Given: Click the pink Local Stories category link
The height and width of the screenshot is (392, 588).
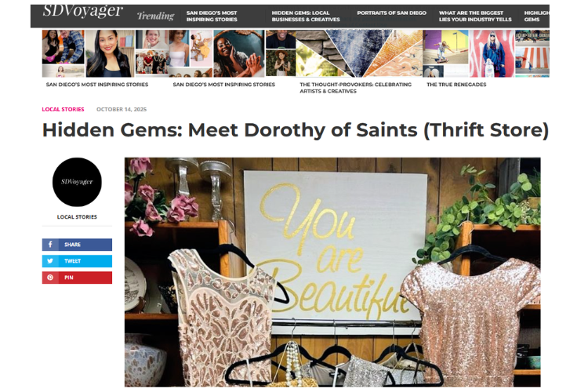Looking at the screenshot, I should click(x=63, y=109).
